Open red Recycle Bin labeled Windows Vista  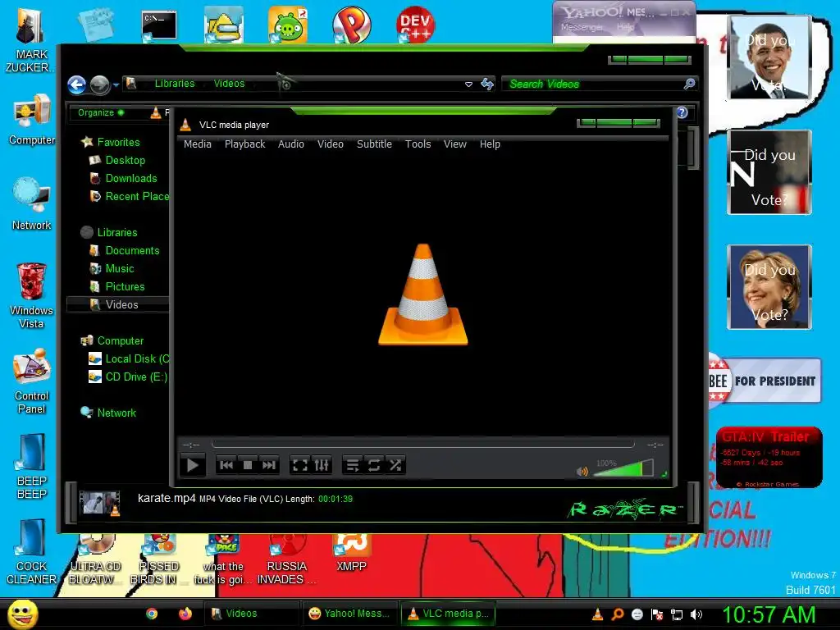click(x=32, y=295)
